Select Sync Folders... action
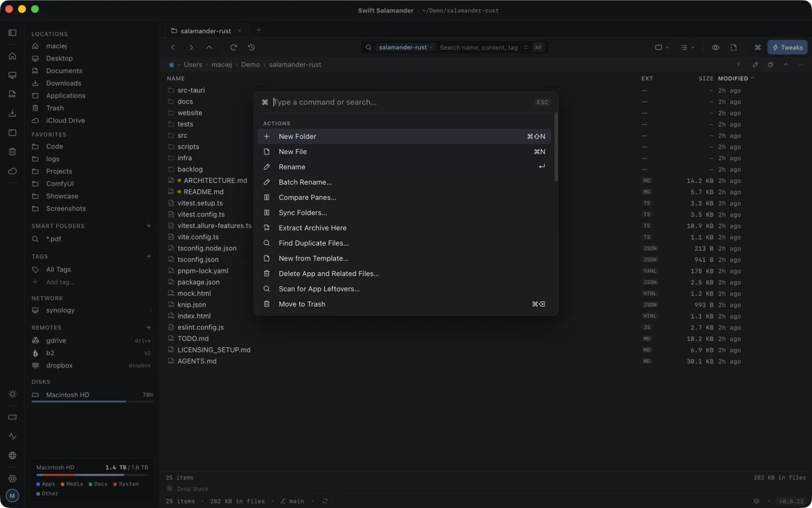The height and width of the screenshot is (508, 812). (404, 212)
